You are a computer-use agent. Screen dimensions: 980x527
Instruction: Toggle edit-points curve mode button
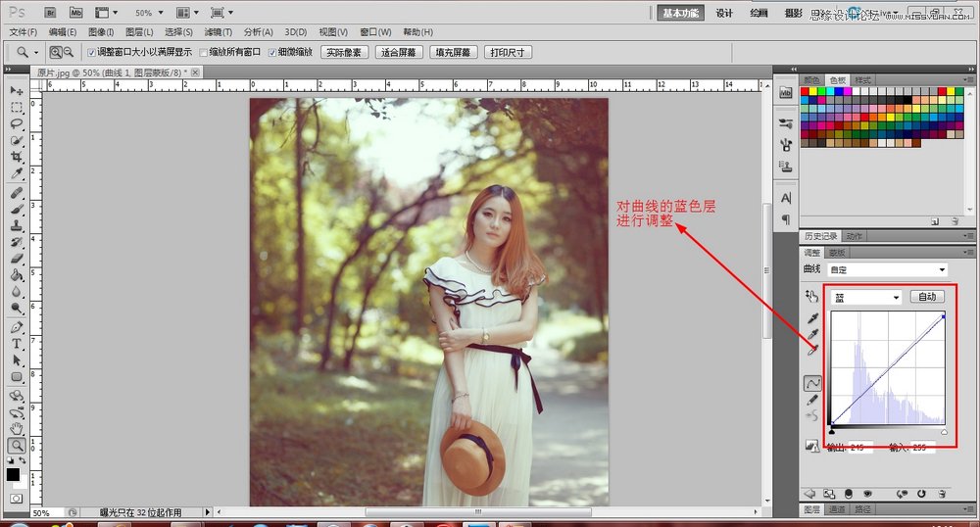[812, 383]
